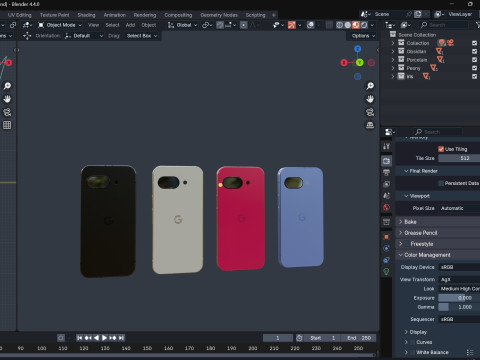Enable the White Balance checkbox

[412, 352]
